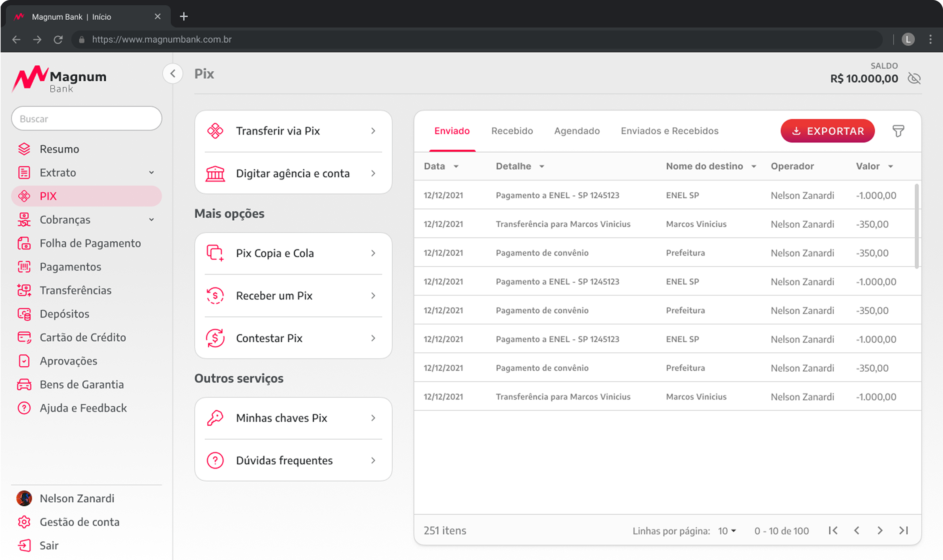Open Bens de Garantia car icon
Viewport: 943px width, 560px height.
click(24, 384)
